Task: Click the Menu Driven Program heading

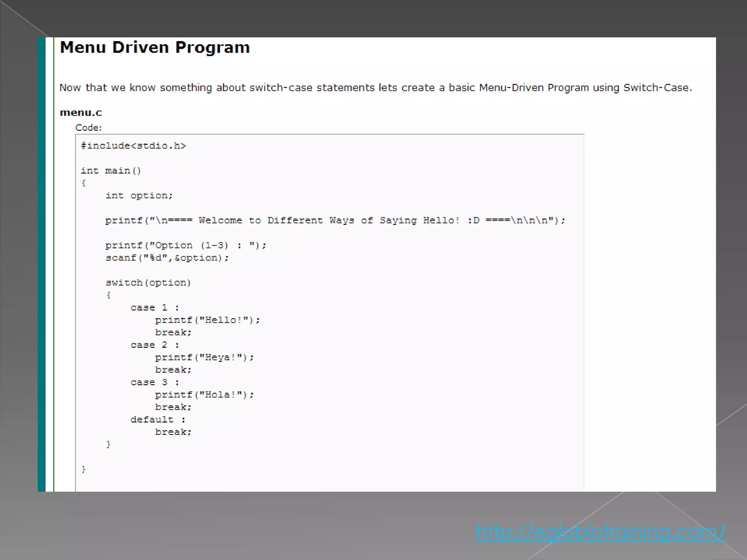Action: tap(155, 47)
